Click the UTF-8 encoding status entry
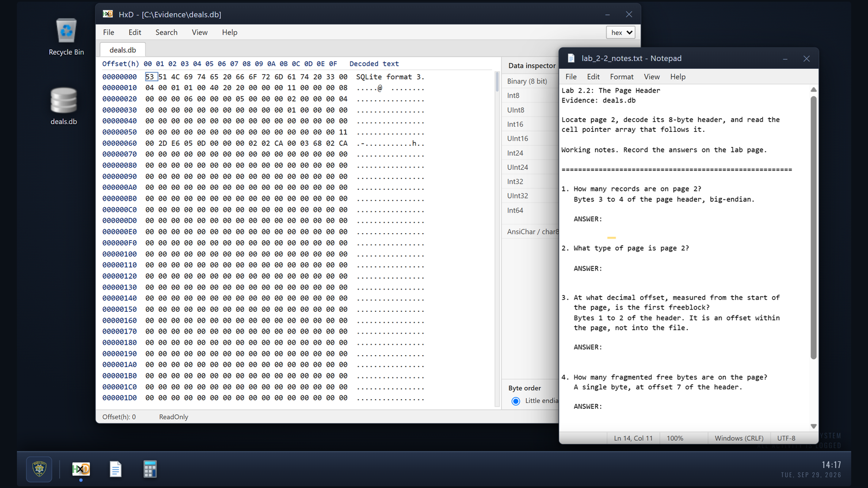The image size is (868, 488). tap(786, 438)
